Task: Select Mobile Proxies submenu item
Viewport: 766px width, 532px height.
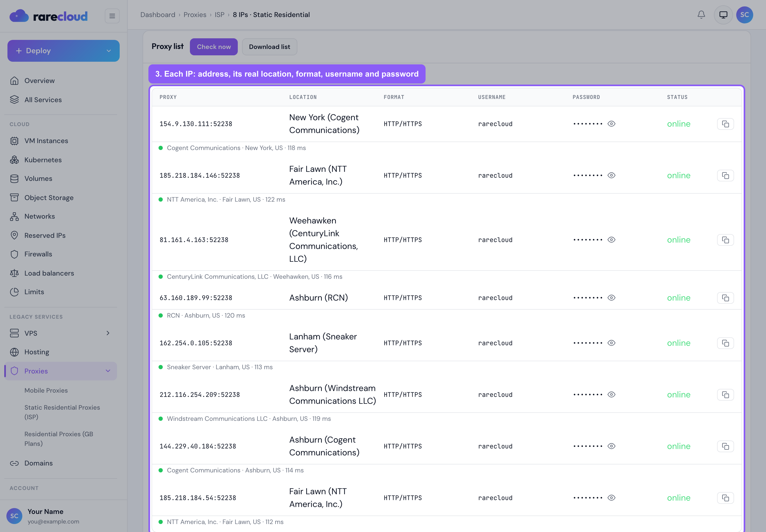Action: (46, 390)
